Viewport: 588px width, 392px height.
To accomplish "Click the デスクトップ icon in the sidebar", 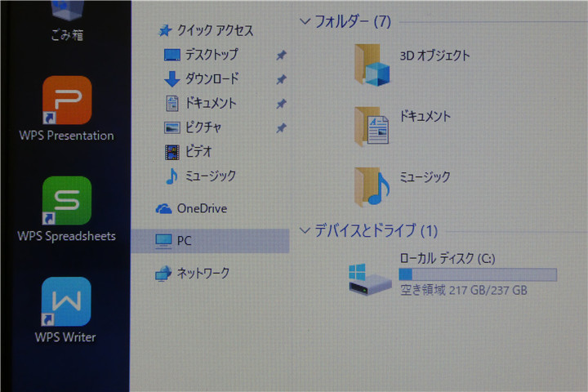I will point(172,55).
